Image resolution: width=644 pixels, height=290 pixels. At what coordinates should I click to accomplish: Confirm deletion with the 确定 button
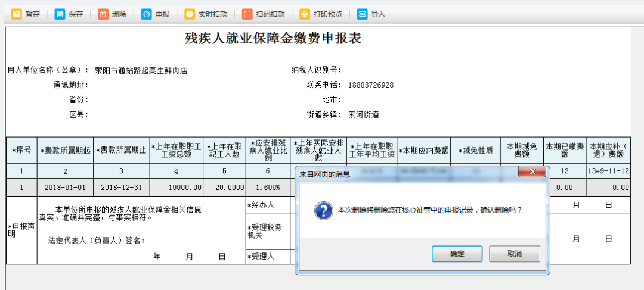[x=457, y=254]
